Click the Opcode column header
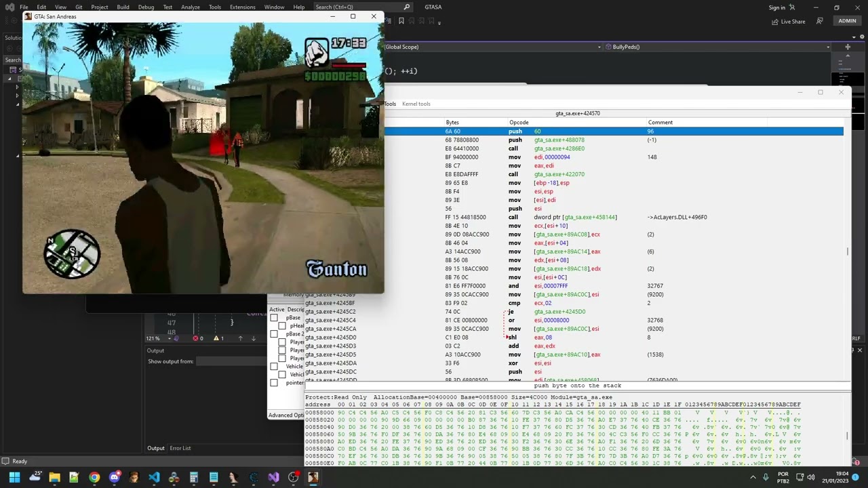This screenshot has height=488, width=868. (x=519, y=122)
